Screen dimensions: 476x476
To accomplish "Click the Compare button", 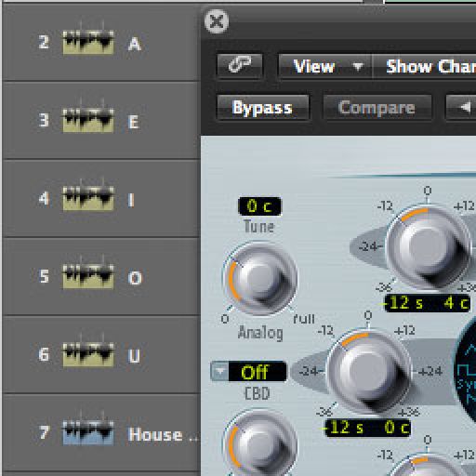I will coord(377,108).
